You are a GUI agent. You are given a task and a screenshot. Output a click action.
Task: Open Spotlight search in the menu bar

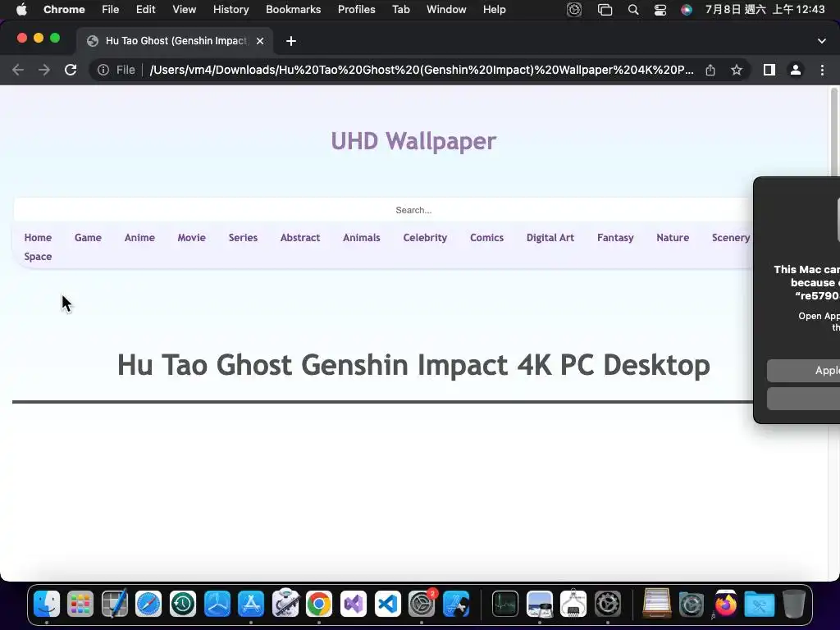coord(632,10)
